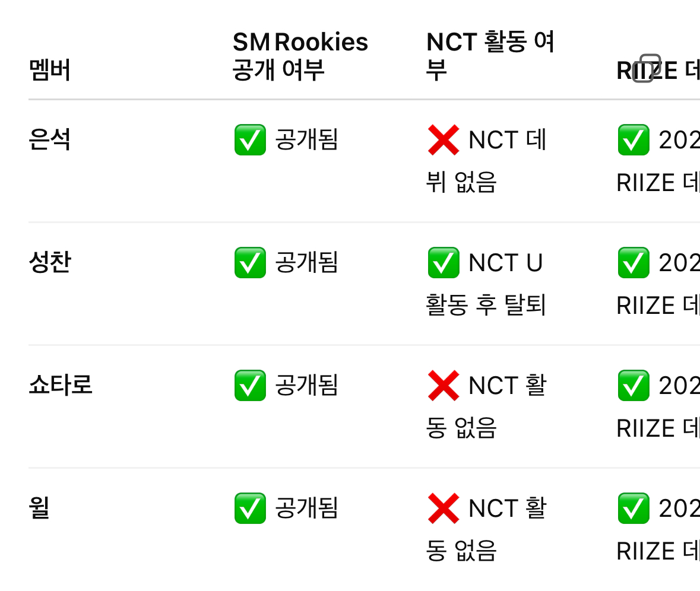Click the green check in 쇼타로's RIIZE cell
Viewport: 700px width, 591px height.
click(633, 386)
